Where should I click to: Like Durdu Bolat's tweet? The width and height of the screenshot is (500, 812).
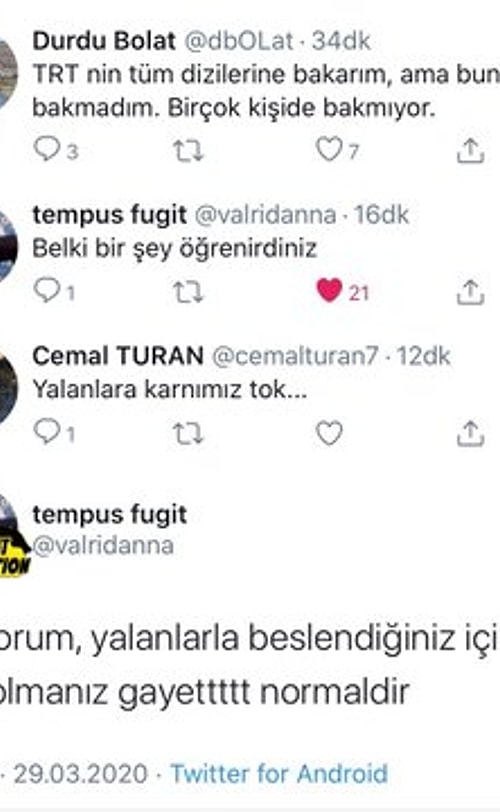point(329,149)
